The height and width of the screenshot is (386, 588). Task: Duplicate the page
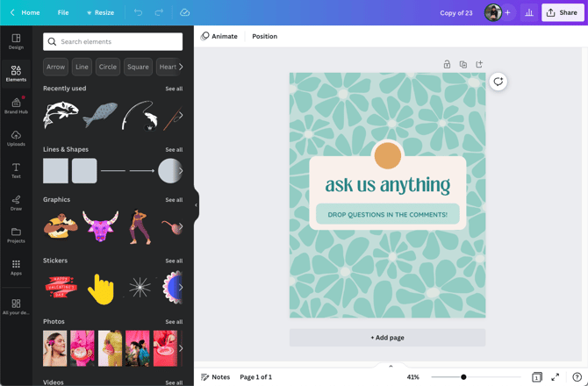pyautogui.click(x=463, y=64)
